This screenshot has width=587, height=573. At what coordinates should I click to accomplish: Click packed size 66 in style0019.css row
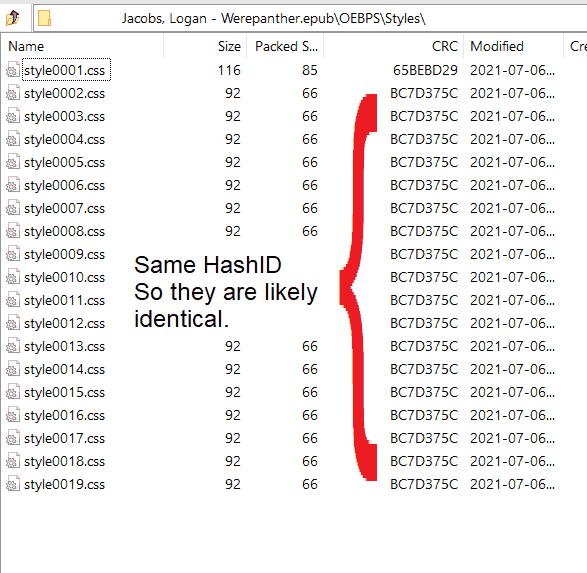pos(310,484)
